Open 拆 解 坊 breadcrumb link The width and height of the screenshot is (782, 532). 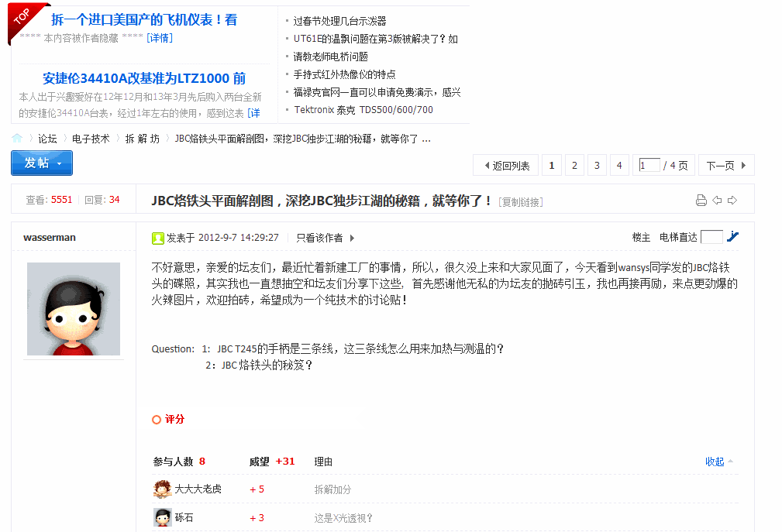(x=142, y=139)
